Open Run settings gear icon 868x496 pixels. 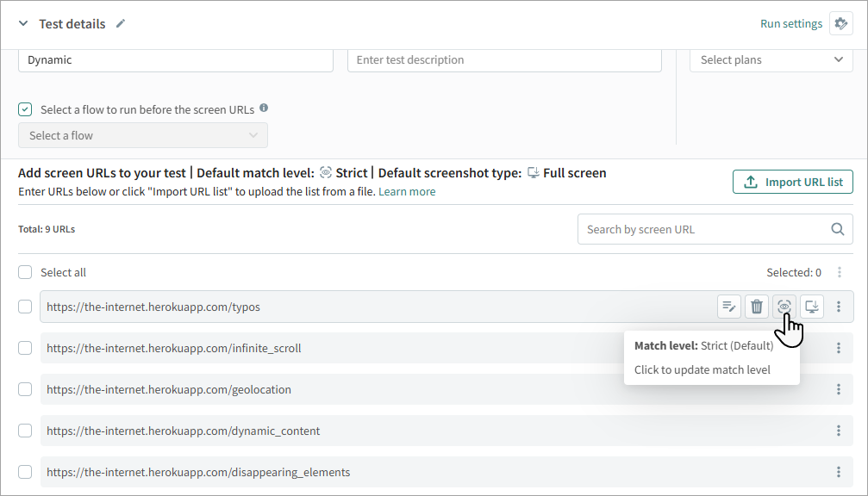840,24
